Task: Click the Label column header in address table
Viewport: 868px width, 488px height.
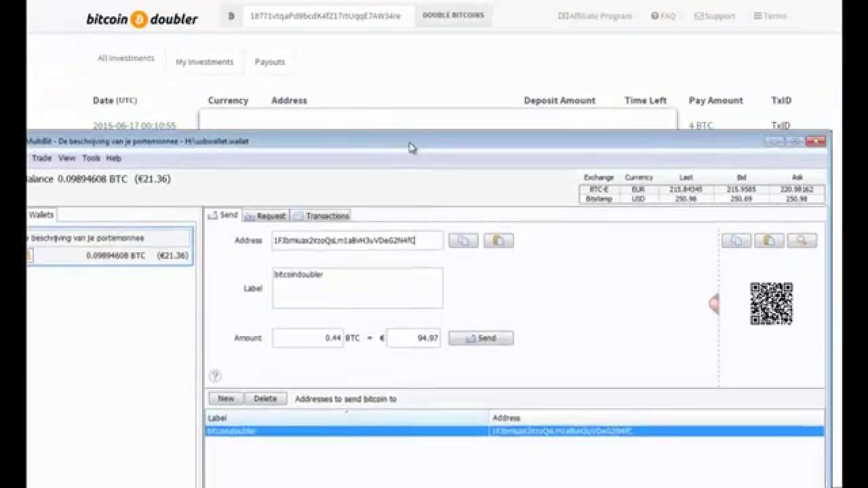Action: tap(347, 418)
